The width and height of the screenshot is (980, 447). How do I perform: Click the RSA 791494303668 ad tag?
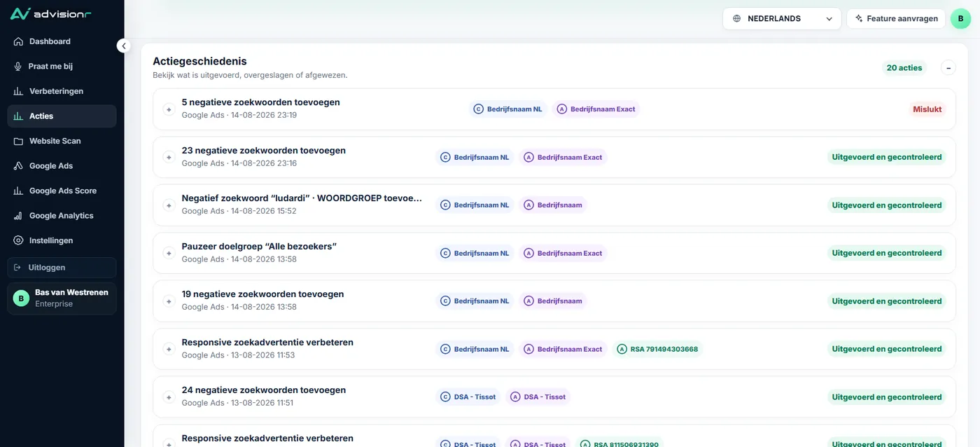(x=657, y=349)
